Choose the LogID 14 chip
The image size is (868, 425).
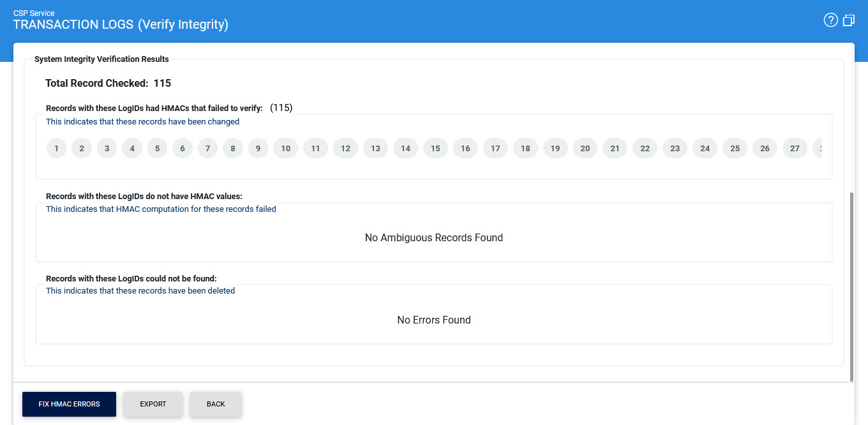point(405,149)
